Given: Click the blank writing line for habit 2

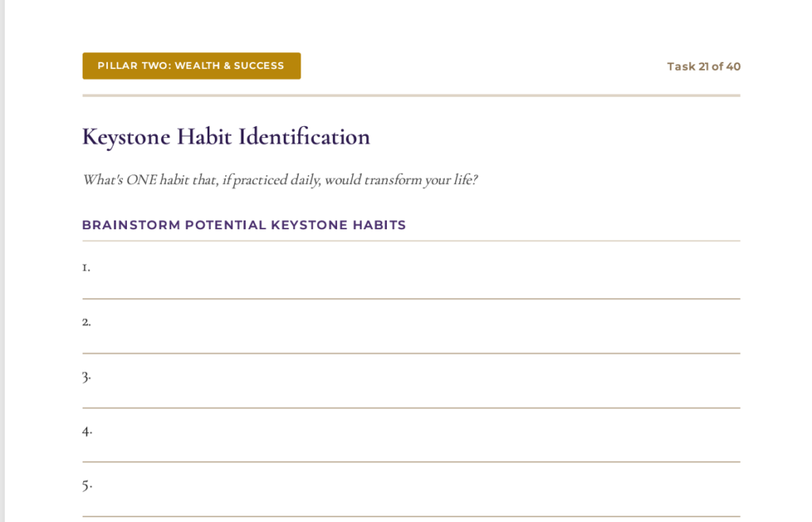Looking at the screenshot, I should point(412,339).
